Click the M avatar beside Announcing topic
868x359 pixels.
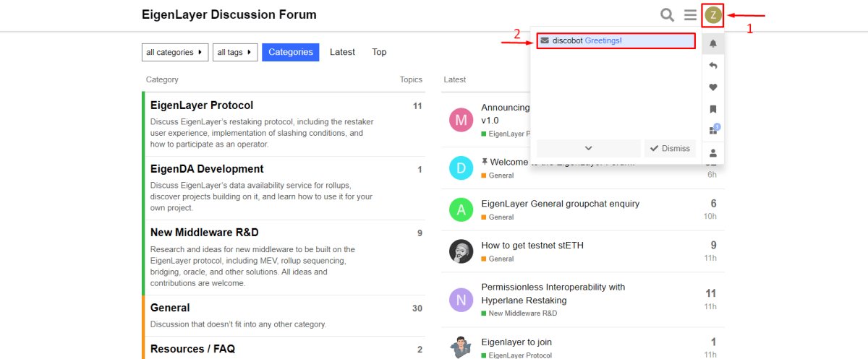point(461,119)
